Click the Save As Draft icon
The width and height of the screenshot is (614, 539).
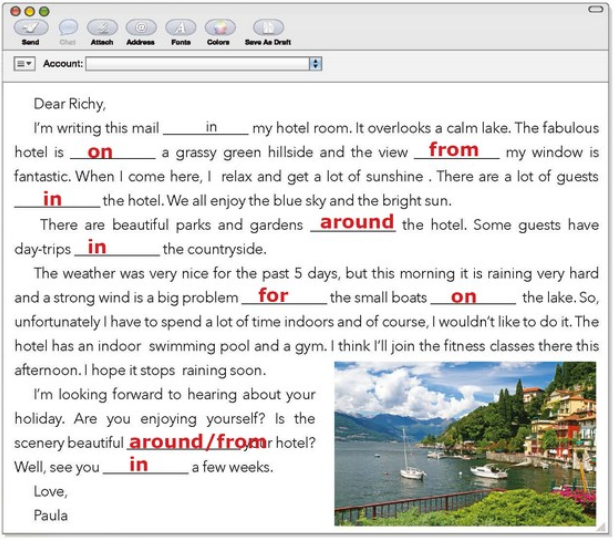tap(268, 27)
